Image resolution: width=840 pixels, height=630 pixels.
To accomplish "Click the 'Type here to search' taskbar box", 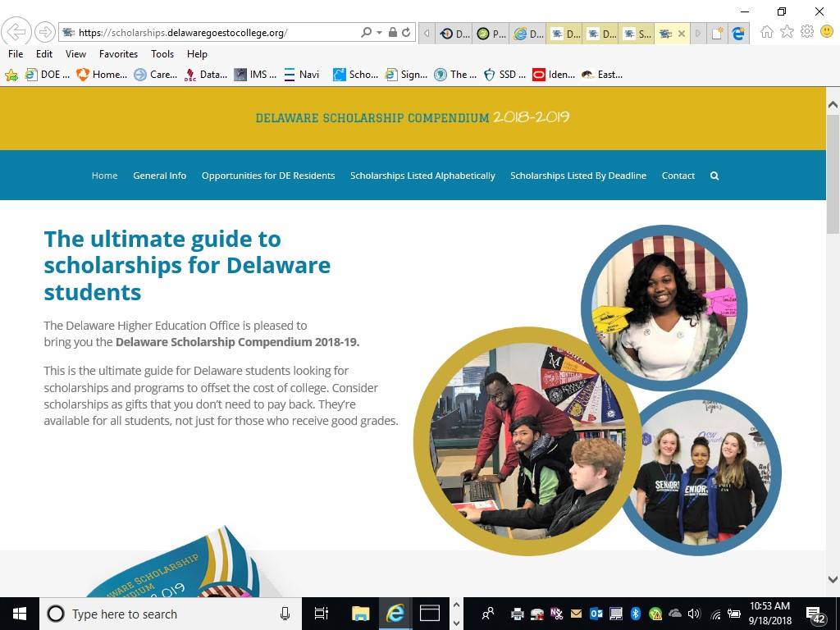I will point(171,614).
